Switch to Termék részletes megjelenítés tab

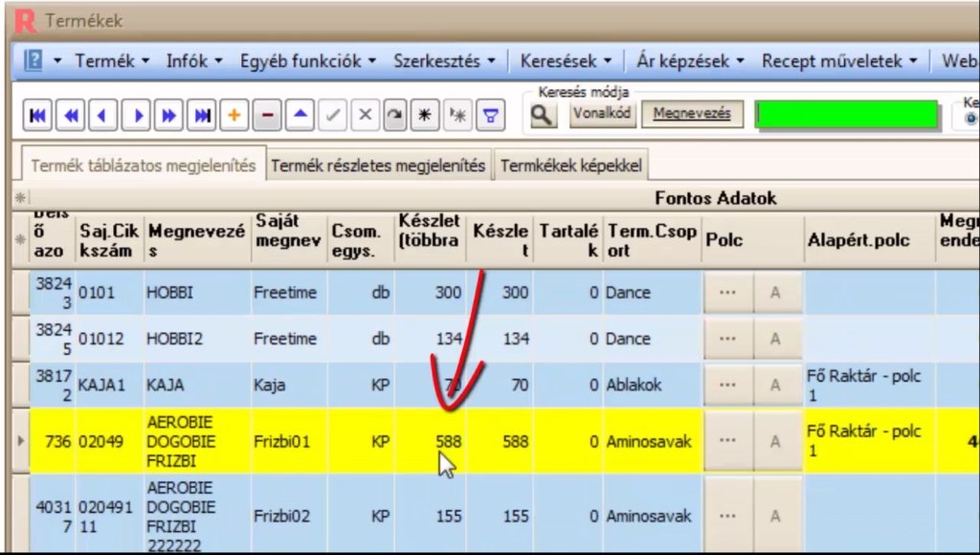pos(378,165)
